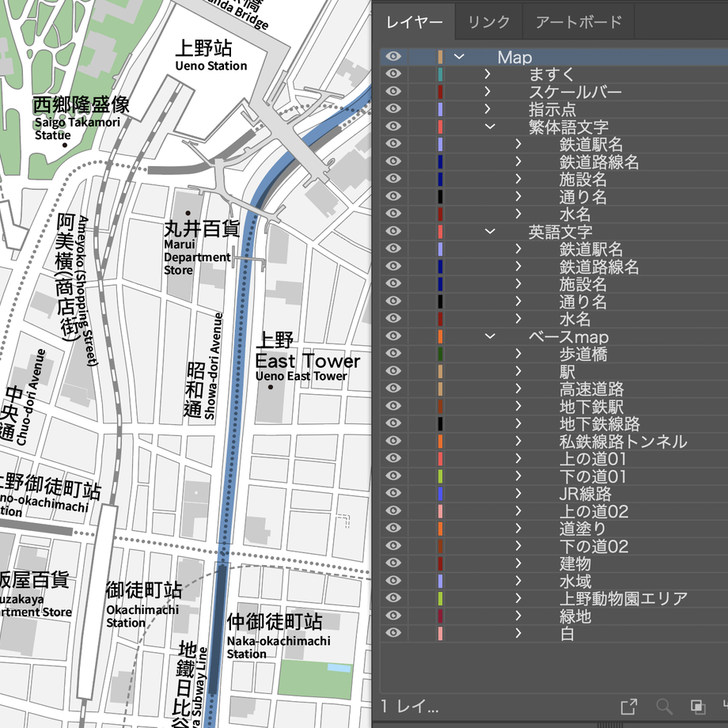The image size is (728, 728).
Task: Hide the 建物 layer
Action: click(393, 563)
